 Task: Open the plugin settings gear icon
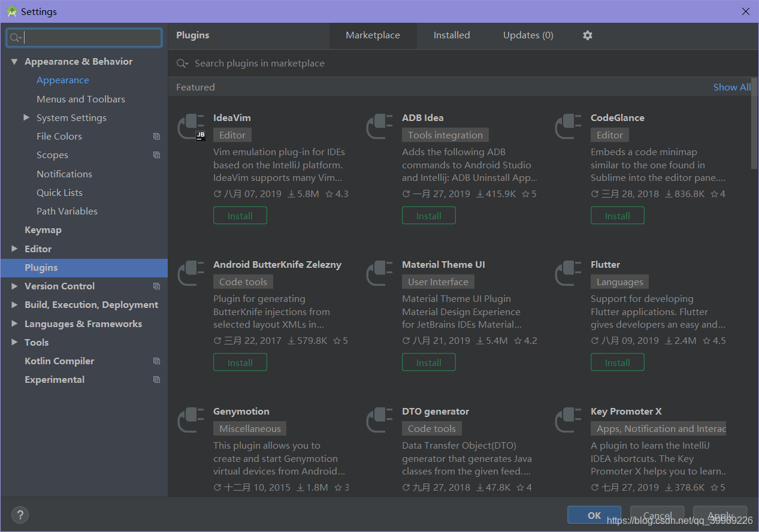tap(587, 35)
